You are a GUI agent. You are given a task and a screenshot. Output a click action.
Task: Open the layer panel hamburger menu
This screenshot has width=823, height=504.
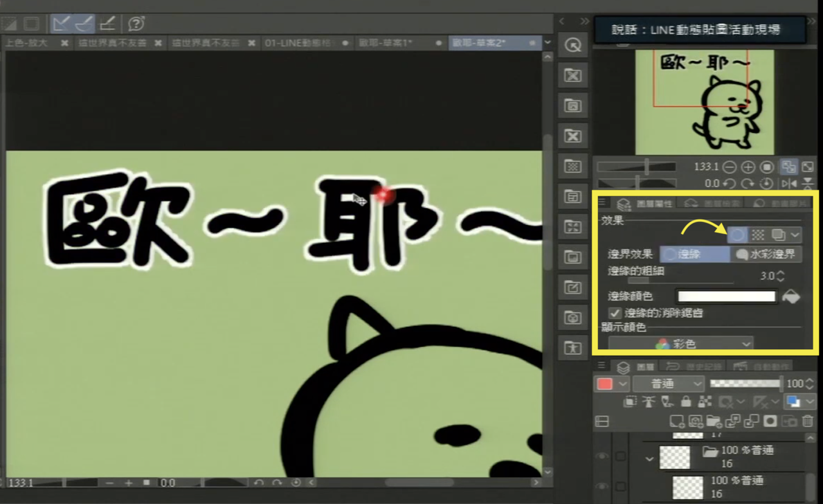[x=602, y=365]
